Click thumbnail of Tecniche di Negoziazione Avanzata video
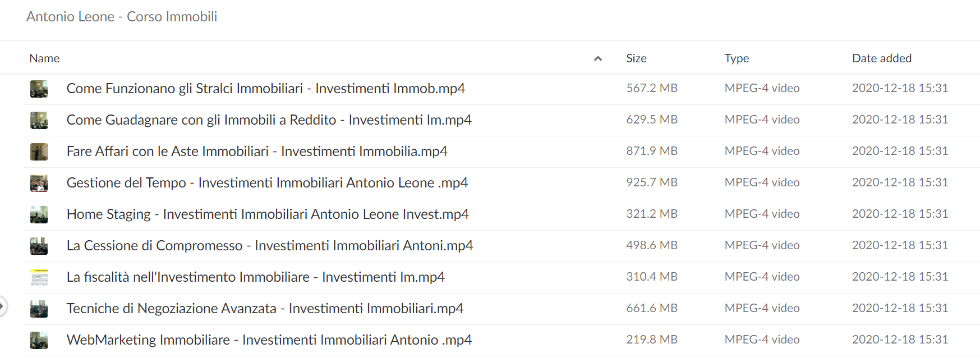Image resolution: width=980 pixels, height=362 pixels. coord(39,309)
